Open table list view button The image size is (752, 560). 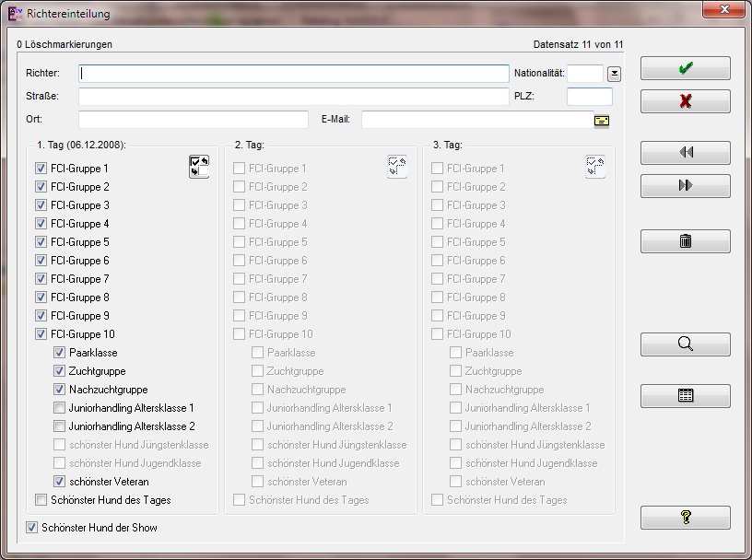click(686, 395)
